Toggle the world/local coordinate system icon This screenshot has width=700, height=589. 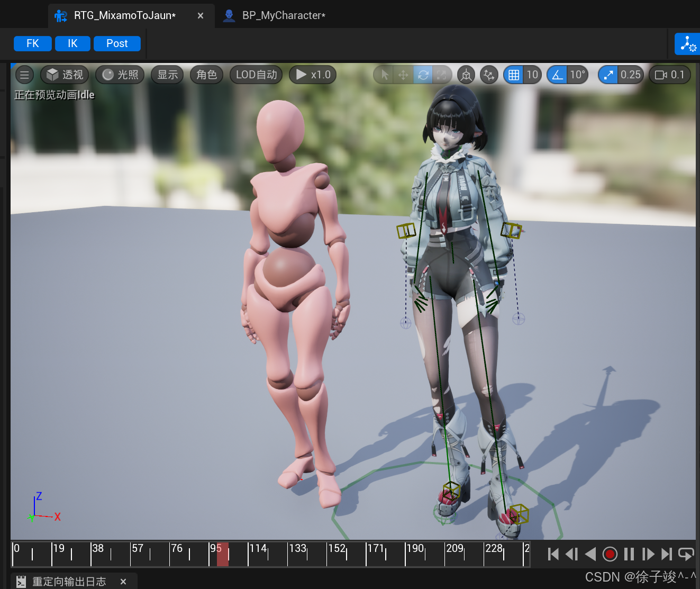(466, 75)
